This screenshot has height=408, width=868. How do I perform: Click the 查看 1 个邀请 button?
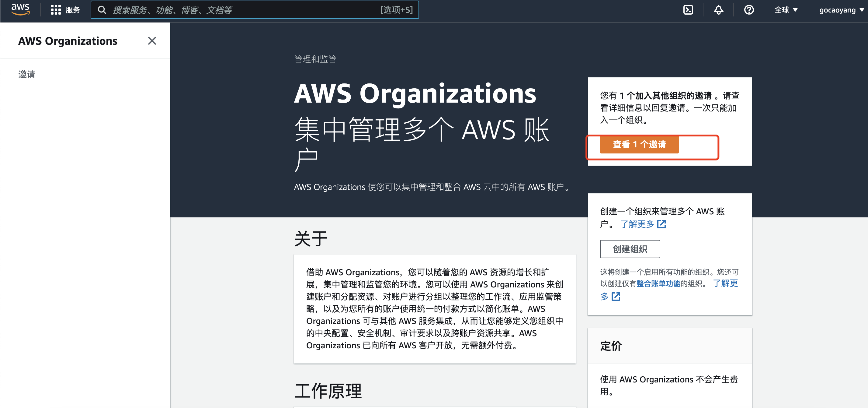[x=639, y=144]
